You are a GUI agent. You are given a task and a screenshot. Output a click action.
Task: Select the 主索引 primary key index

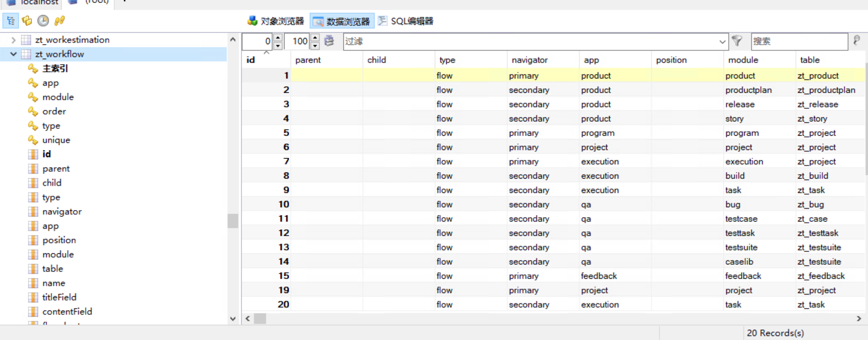pos(55,69)
